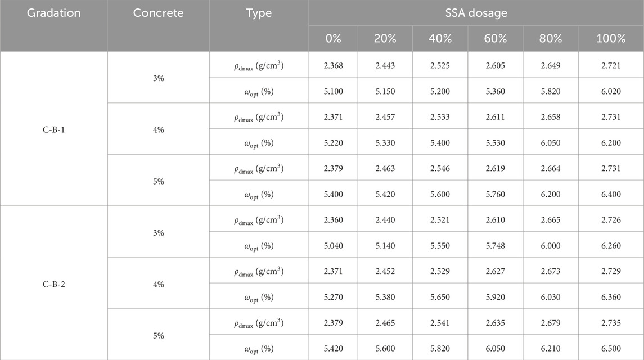The height and width of the screenshot is (360, 644).
Task: Click the SSA dosage header cell
Action: coord(476,13)
